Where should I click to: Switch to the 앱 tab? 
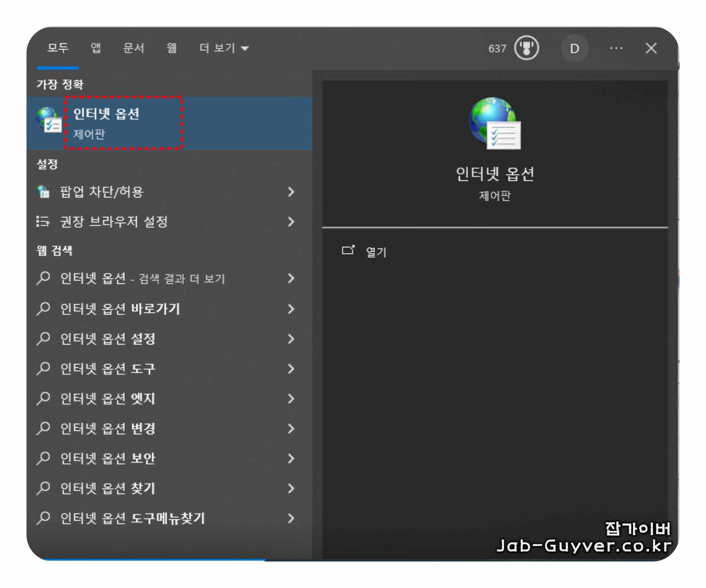tap(95, 48)
